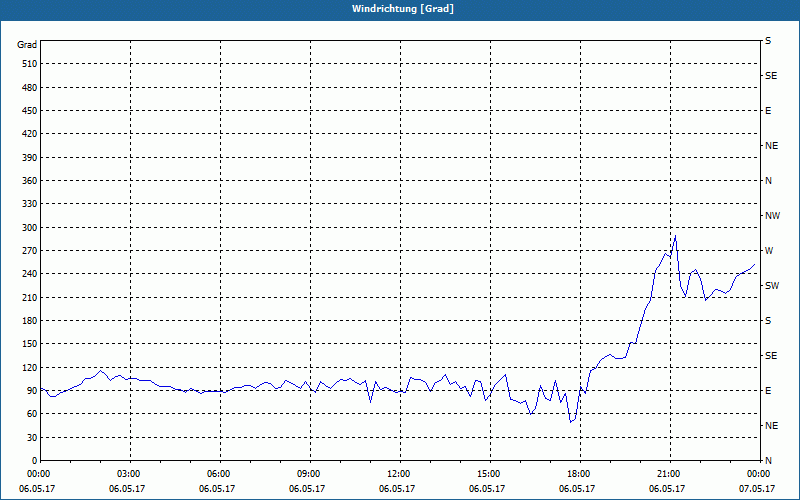Click the Windrichtung [Grad] chart title
The width and height of the screenshot is (800, 500).
pyautogui.click(x=403, y=9)
